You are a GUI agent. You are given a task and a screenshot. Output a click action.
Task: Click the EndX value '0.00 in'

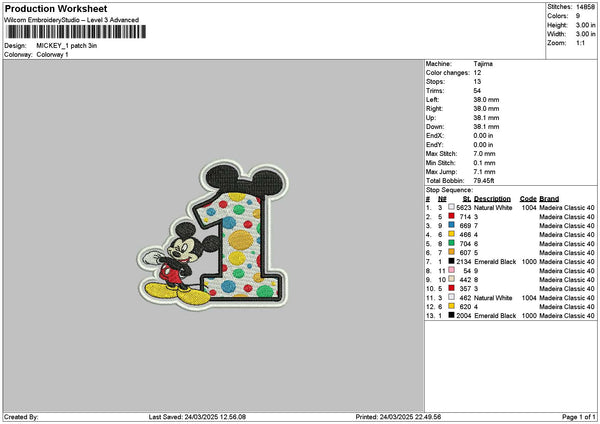coord(483,136)
